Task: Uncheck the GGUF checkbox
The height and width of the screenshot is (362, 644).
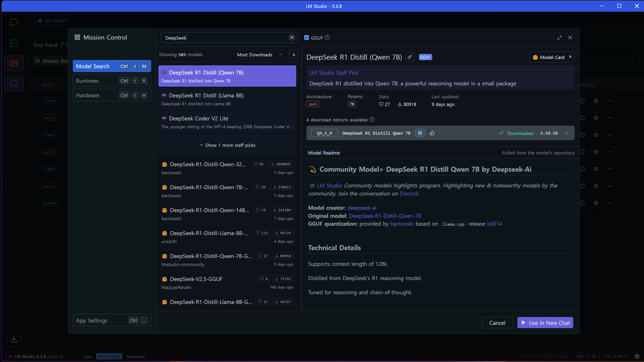Action: [x=306, y=38]
